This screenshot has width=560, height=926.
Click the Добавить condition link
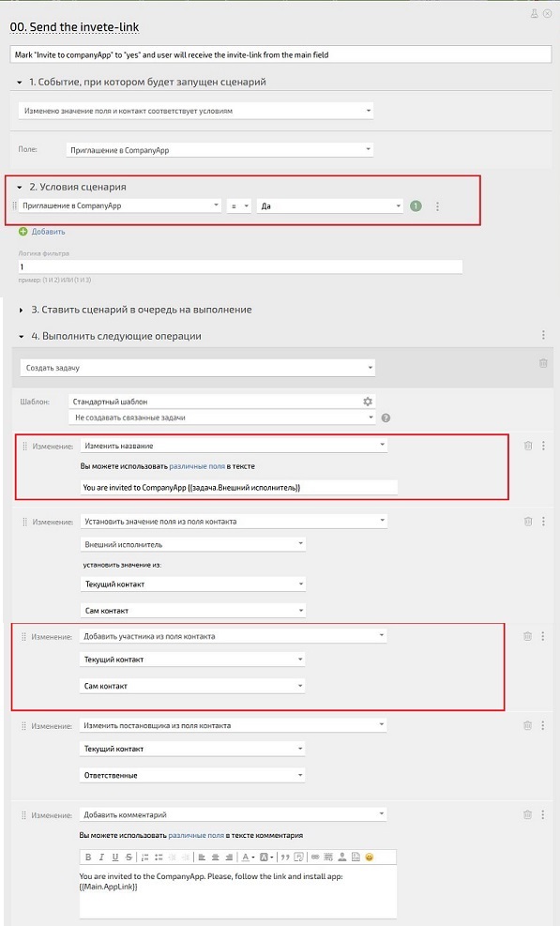[49, 232]
